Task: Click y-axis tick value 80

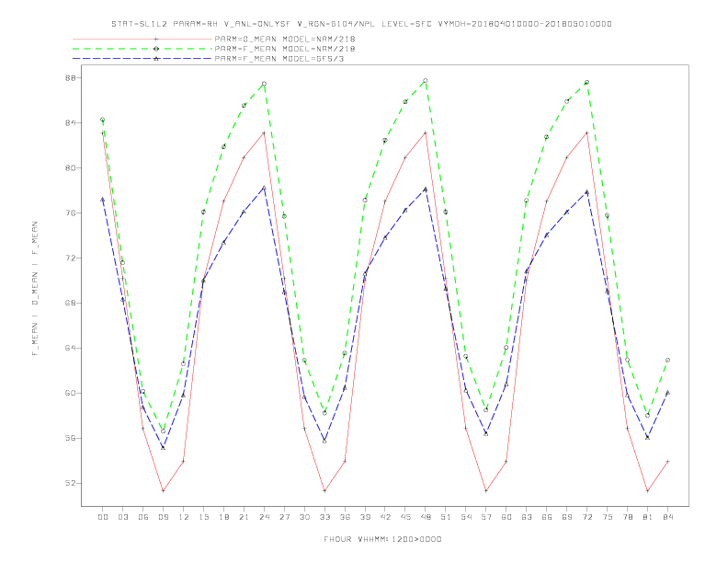Action: tap(70, 167)
